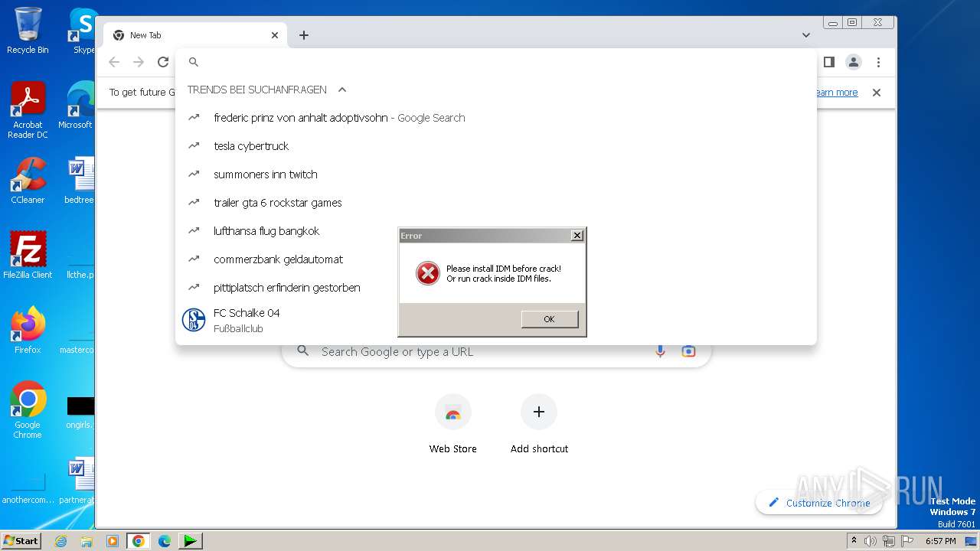Select the New Tab tab
This screenshot has height=551, width=980.
tap(195, 35)
